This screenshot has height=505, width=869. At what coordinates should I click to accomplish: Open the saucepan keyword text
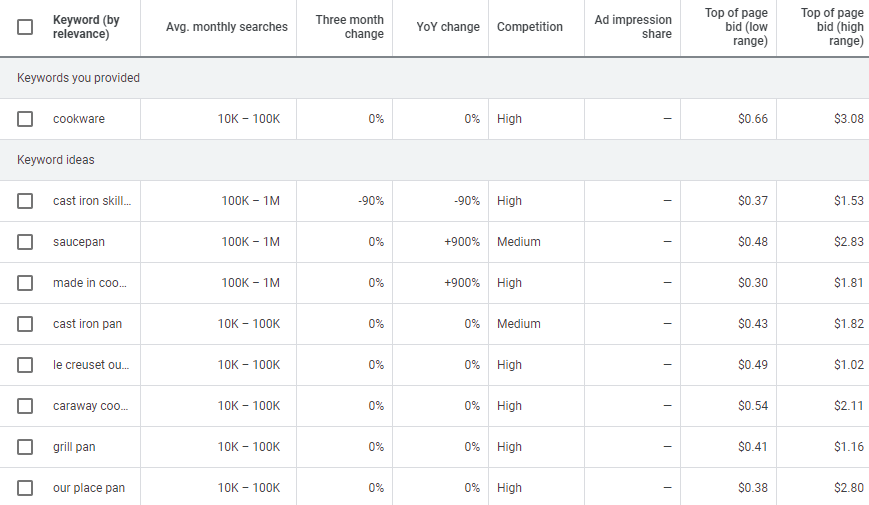click(78, 242)
